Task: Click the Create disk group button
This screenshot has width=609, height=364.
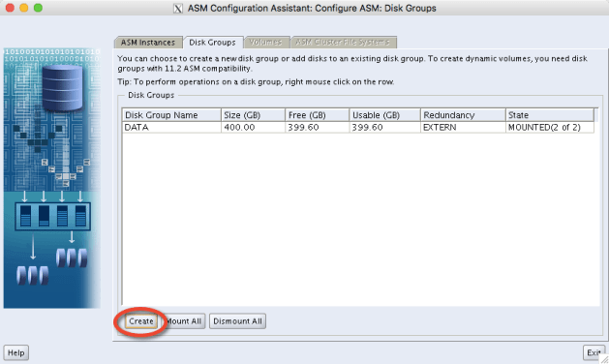Action: 141,321
